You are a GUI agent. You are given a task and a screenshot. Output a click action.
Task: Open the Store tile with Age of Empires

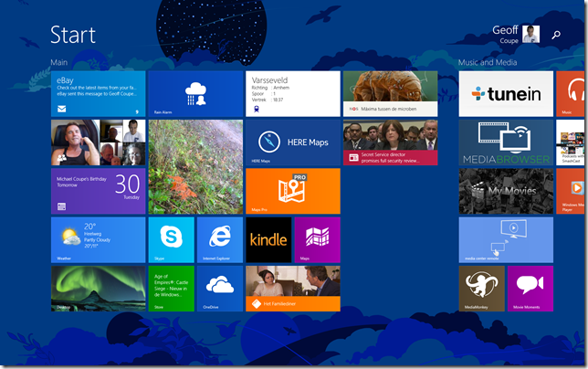point(171,289)
